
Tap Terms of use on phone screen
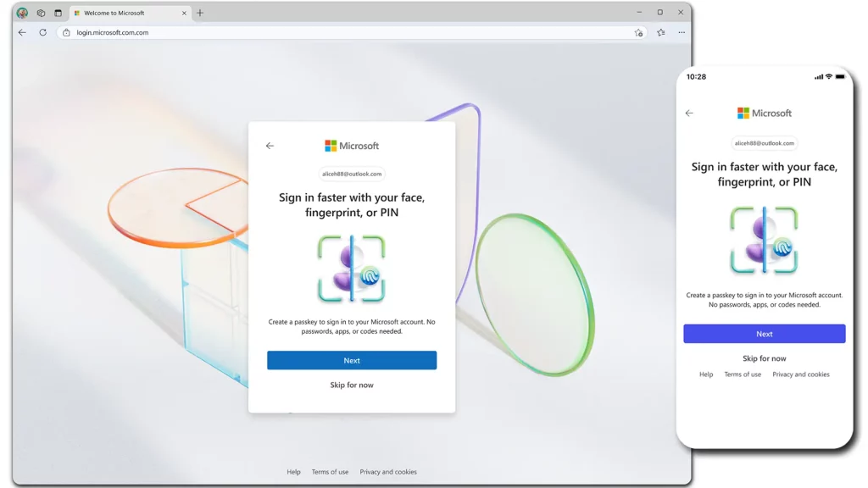[x=743, y=374]
